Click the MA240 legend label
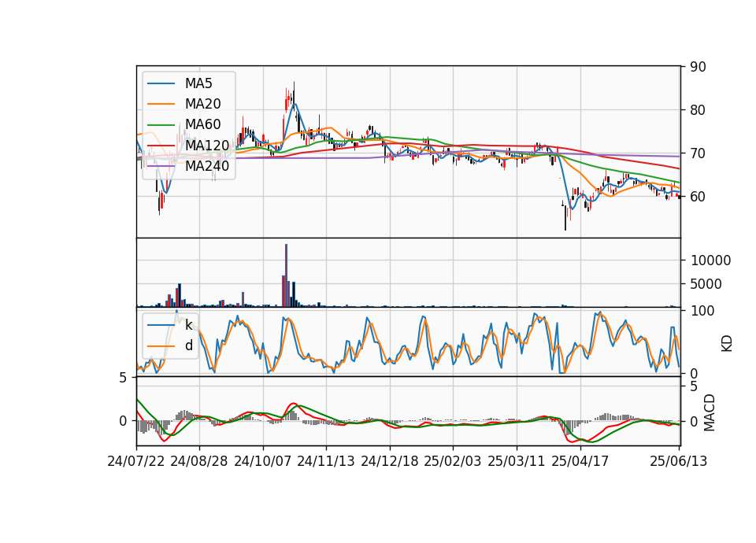756x543 pixels. [x=207, y=166]
